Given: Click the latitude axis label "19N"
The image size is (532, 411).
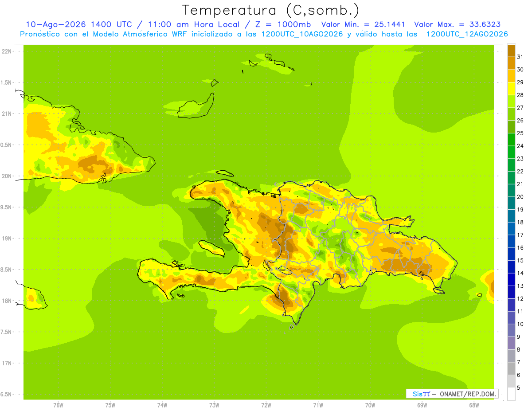Looking at the screenshot, I should click(7, 238).
